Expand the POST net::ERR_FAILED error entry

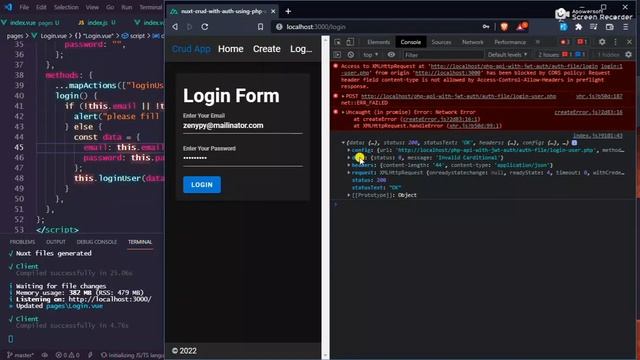click(x=343, y=96)
